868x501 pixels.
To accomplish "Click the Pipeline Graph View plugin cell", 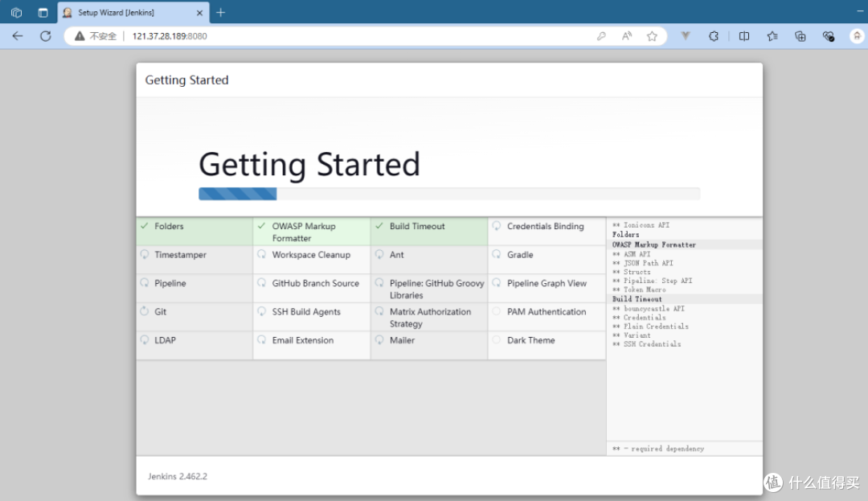I will pyautogui.click(x=547, y=289).
